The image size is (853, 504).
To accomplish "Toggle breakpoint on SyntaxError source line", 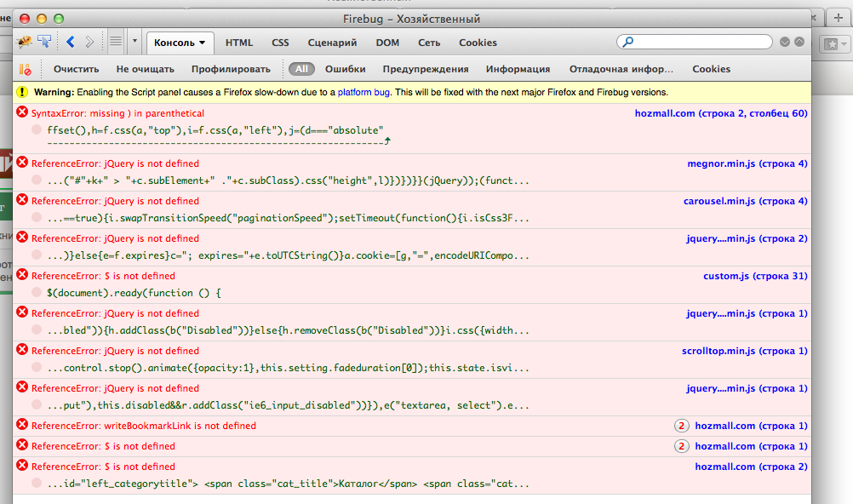I will 37,129.
